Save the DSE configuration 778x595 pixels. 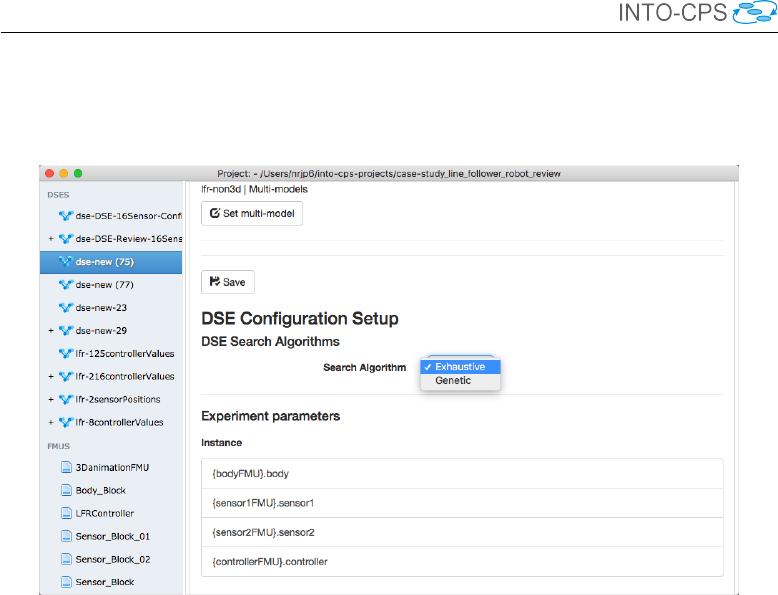coord(228,282)
